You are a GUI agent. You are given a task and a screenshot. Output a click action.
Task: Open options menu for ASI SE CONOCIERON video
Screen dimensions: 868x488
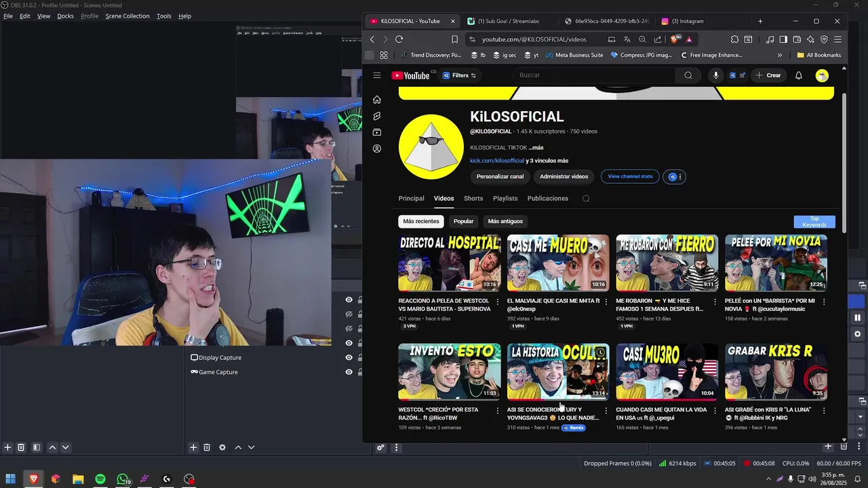(606, 410)
